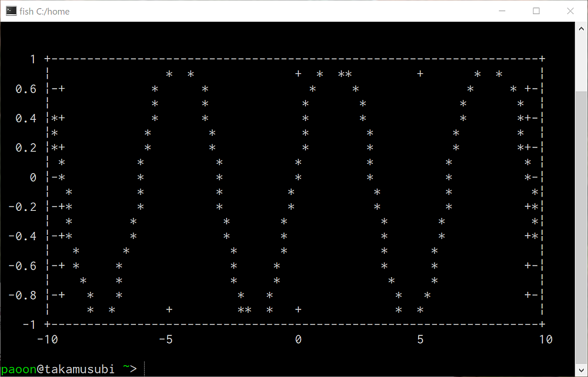The image size is (588, 377).
Task: Click the vertical scrollbar thumb
Action: coord(581,223)
